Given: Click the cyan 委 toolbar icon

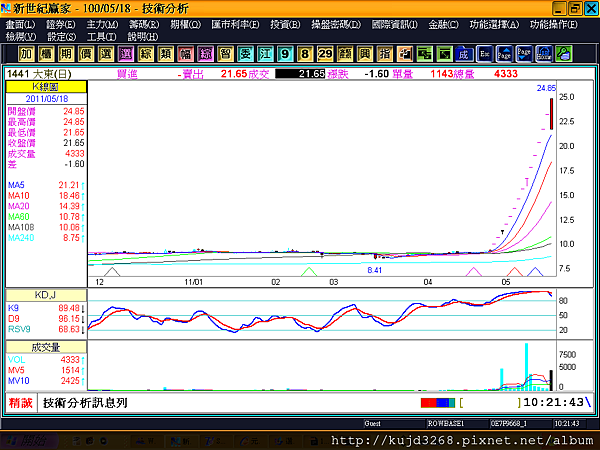Looking at the screenshot, I should tap(245, 54).
